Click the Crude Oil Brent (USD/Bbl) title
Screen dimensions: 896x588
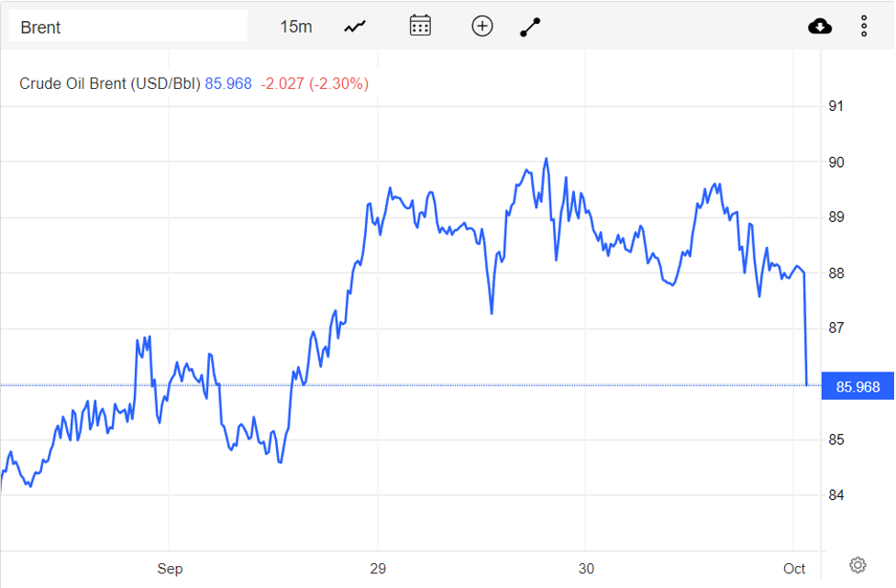tap(110, 83)
